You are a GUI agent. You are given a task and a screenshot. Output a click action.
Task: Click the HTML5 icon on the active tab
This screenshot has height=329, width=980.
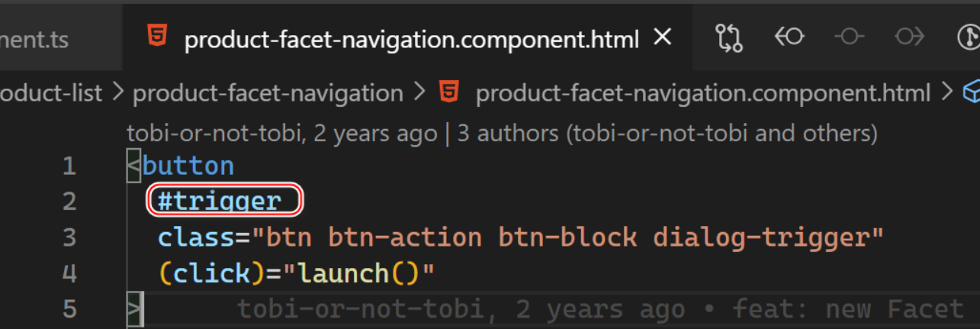[159, 37]
